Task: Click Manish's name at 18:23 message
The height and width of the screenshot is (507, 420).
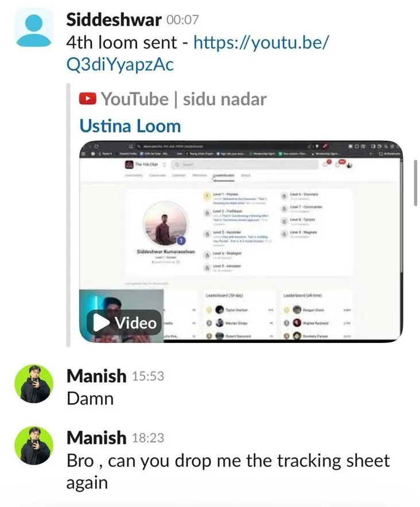Action: (x=96, y=438)
